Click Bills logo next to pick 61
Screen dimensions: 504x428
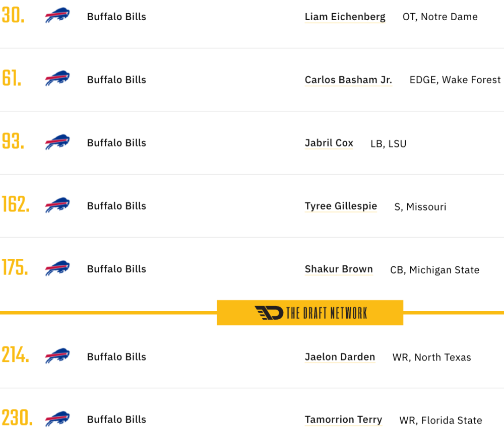coord(57,78)
